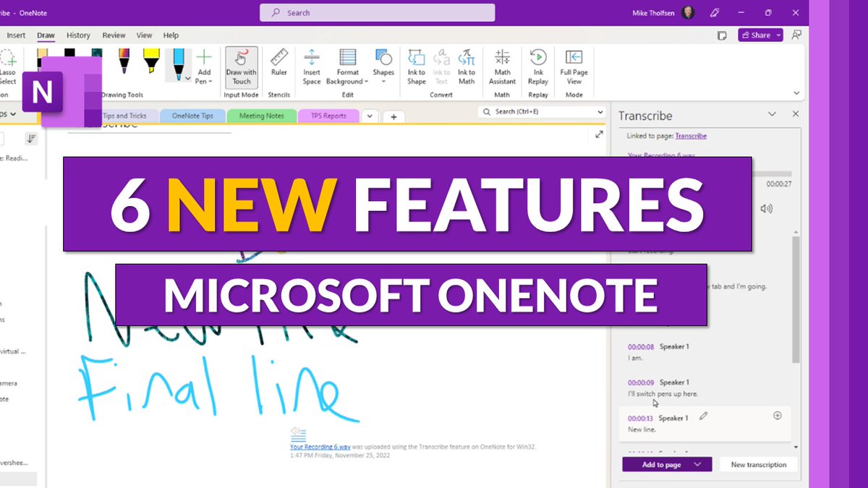The height and width of the screenshot is (488, 868).
Task: Start Ink Replay
Action: 538,67
